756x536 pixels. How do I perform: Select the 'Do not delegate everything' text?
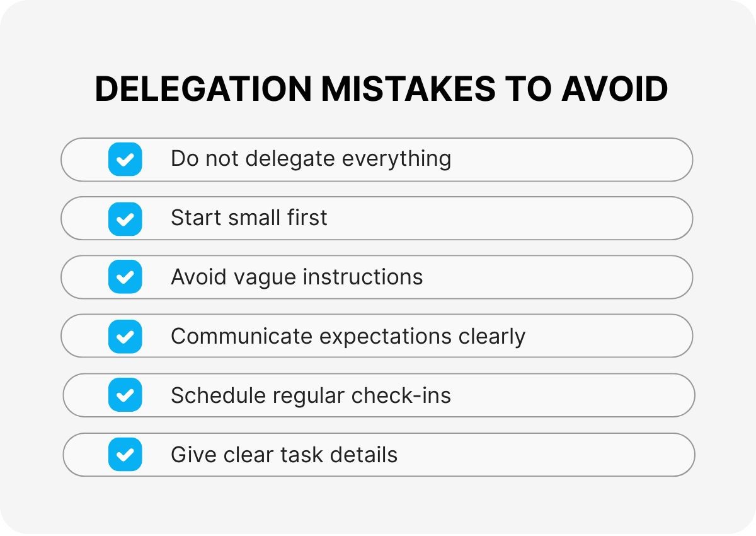tap(311, 159)
